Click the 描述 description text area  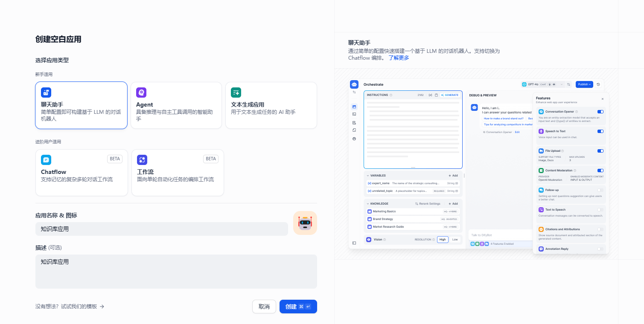176,272
